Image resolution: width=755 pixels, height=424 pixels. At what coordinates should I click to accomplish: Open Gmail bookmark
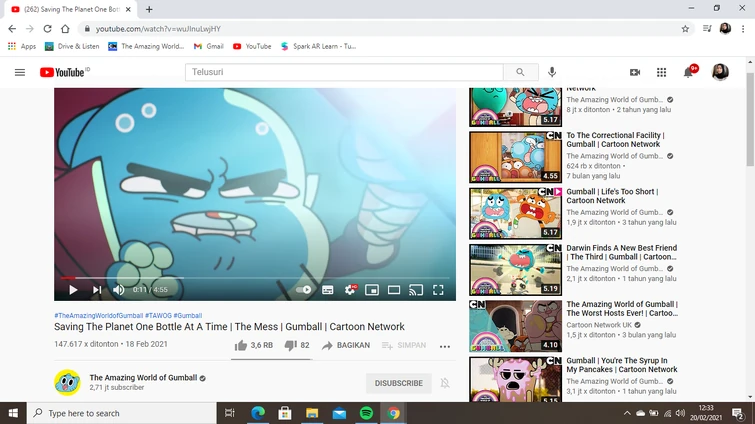click(208, 46)
